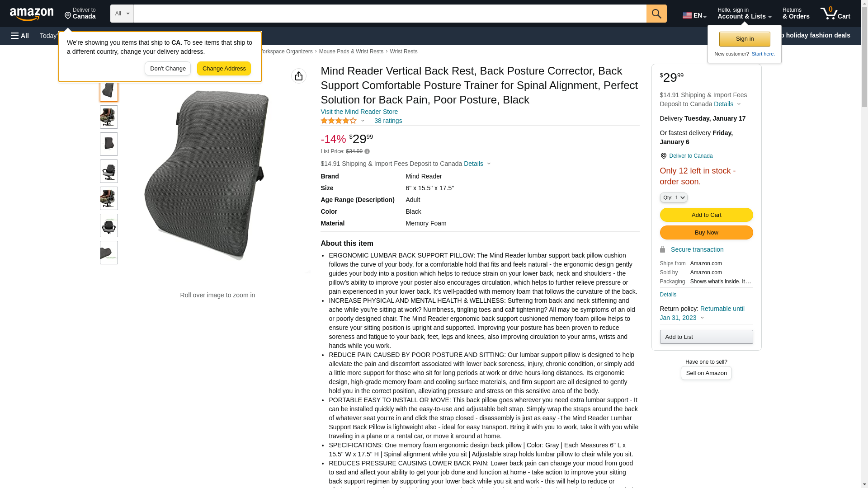This screenshot has width=868, height=488.
Task: Click the list price info icon
Action: (367, 152)
